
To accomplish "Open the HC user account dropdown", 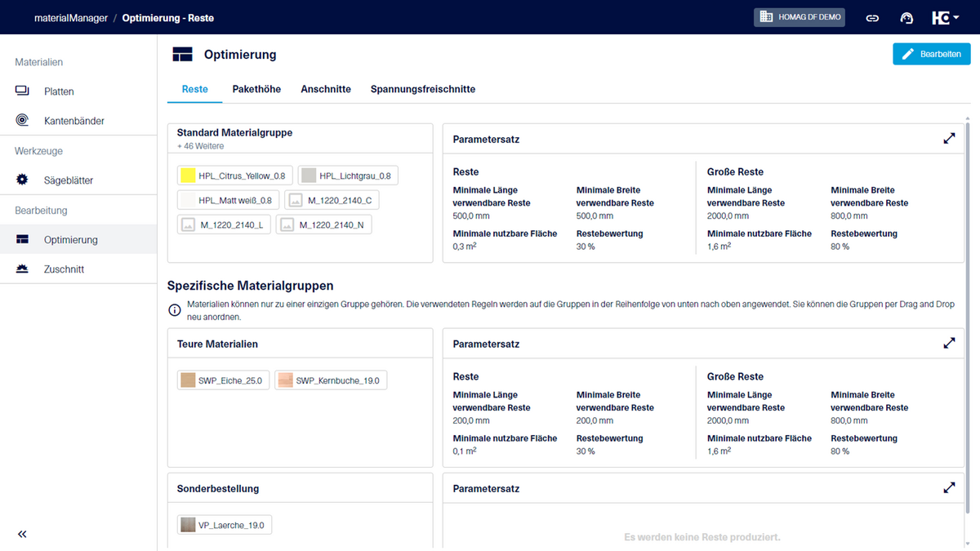I will [945, 17].
